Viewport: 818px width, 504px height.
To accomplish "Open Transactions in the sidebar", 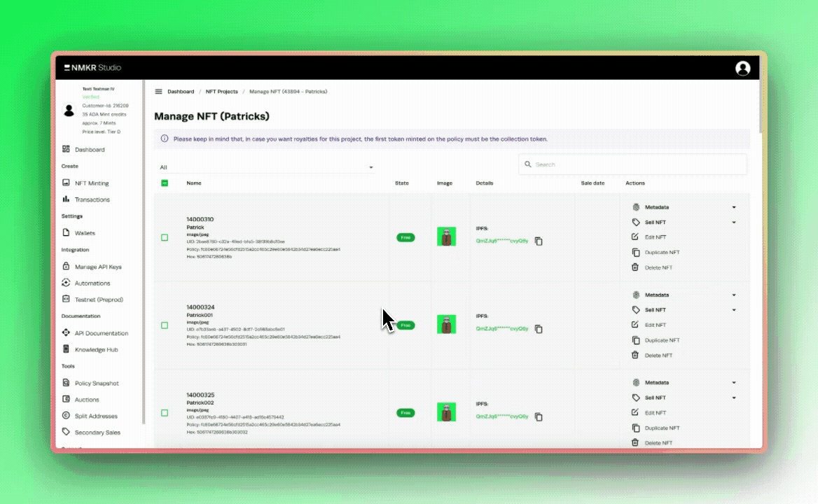I will pyautogui.click(x=92, y=199).
